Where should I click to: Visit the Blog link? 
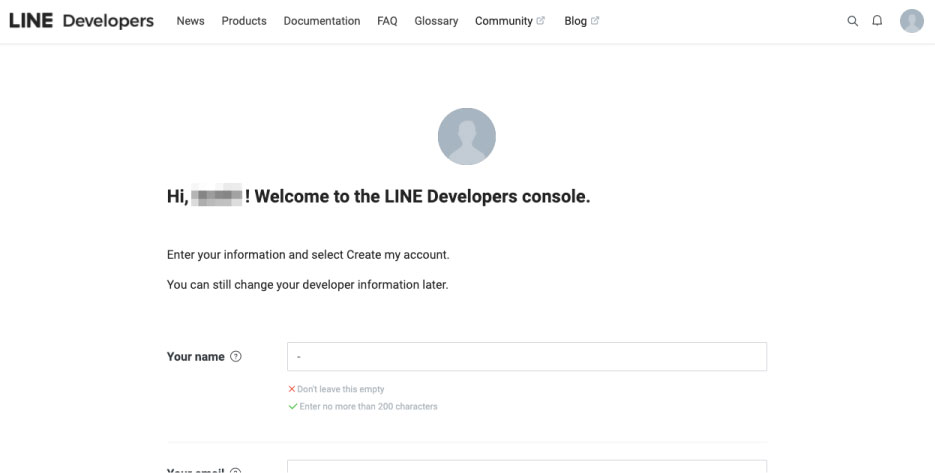575,21
